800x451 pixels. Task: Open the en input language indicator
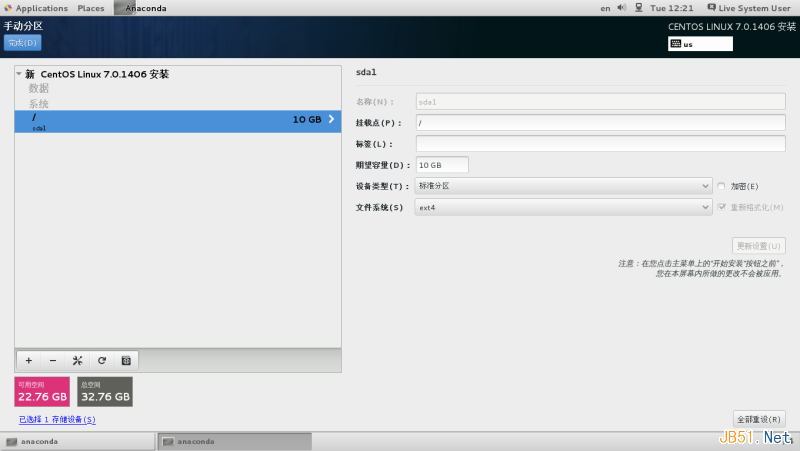click(x=605, y=8)
